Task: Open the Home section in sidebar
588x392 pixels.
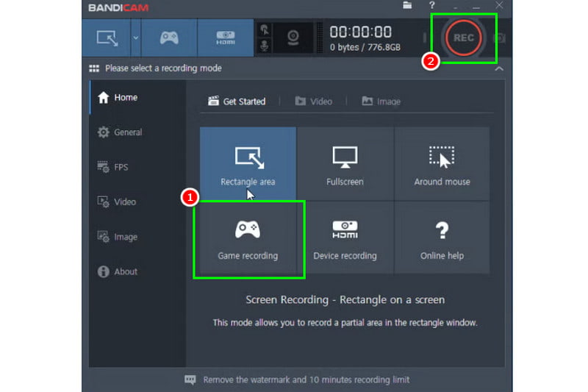Action: 137,97
